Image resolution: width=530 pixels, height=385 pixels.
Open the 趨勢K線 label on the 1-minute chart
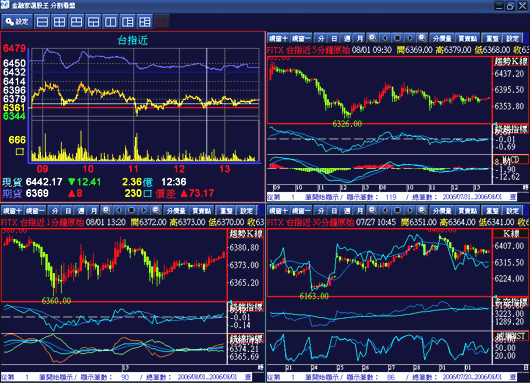246,234
